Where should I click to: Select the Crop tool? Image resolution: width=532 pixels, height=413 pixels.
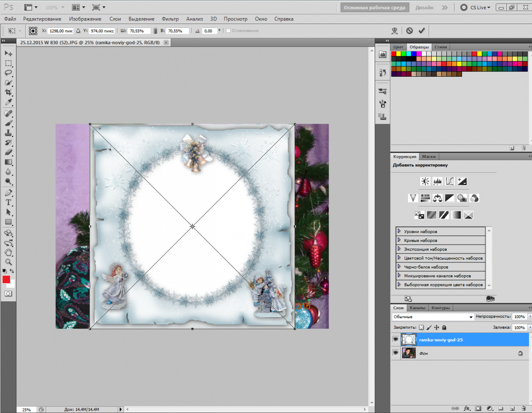[8, 92]
